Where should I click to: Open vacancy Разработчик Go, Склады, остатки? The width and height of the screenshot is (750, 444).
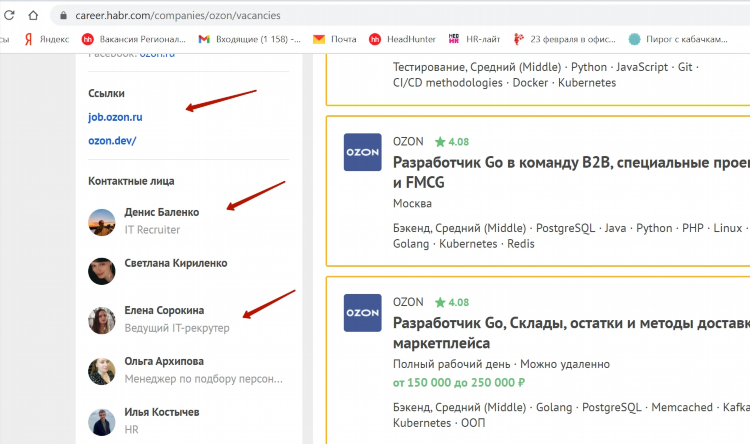tap(571, 333)
